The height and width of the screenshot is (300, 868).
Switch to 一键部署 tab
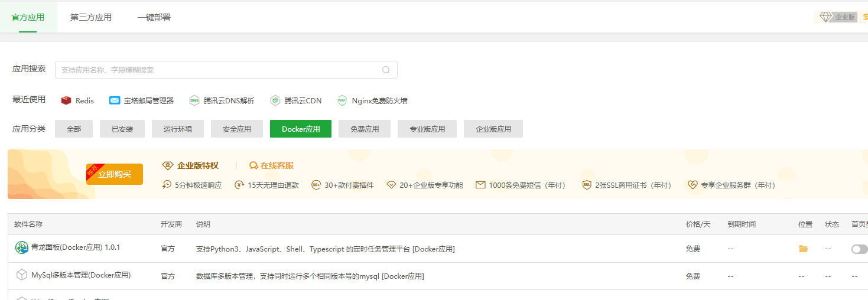point(154,17)
